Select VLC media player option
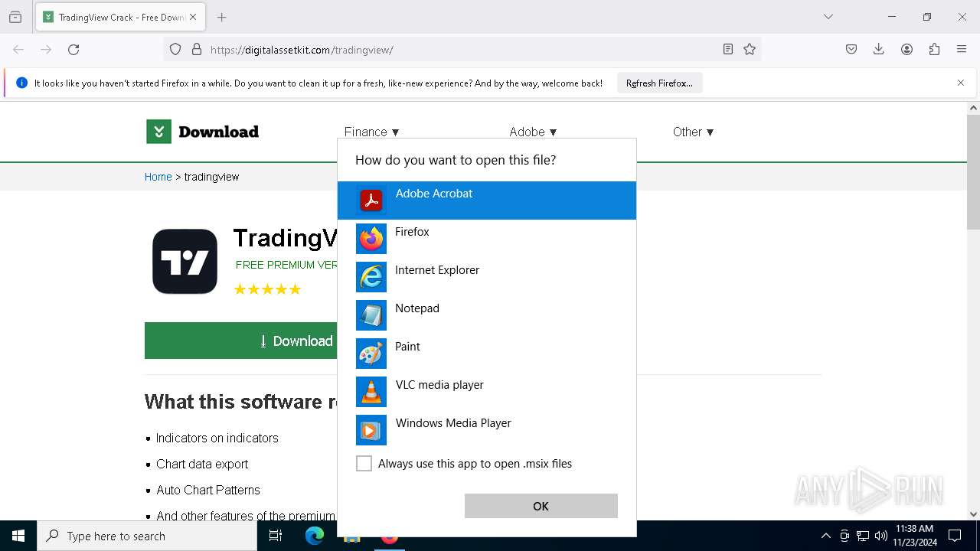The width and height of the screenshot is (980, 551). [x=486, y=392]
